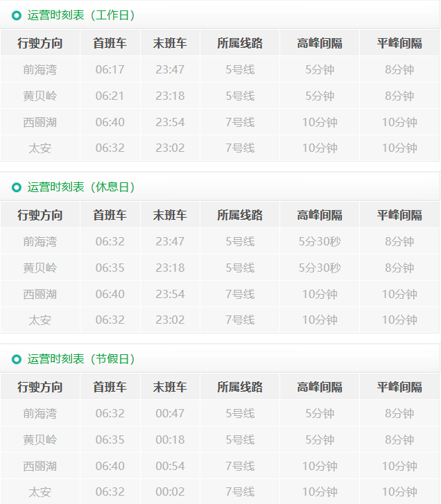
Task: Select the 运营时刻表（工作日）section title text
Action: point(81,15)
